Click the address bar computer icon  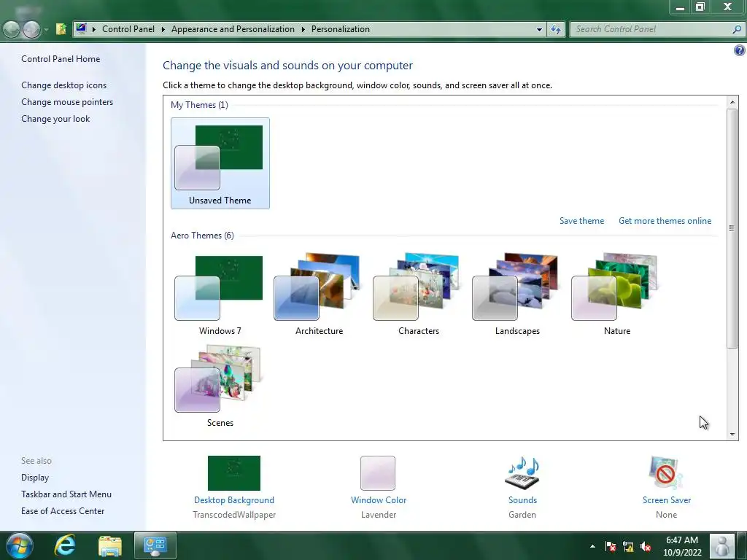(81, 28)
